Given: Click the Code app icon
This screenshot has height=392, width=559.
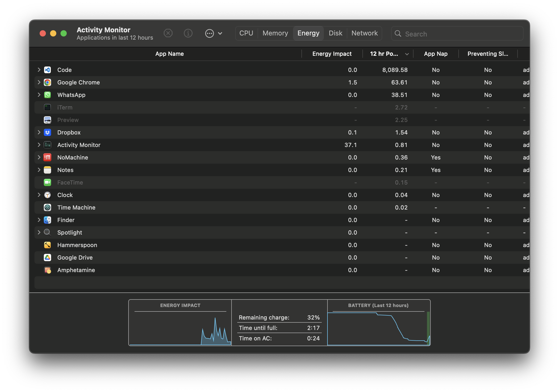Looking at the screenshot, I should click(47, 70).
